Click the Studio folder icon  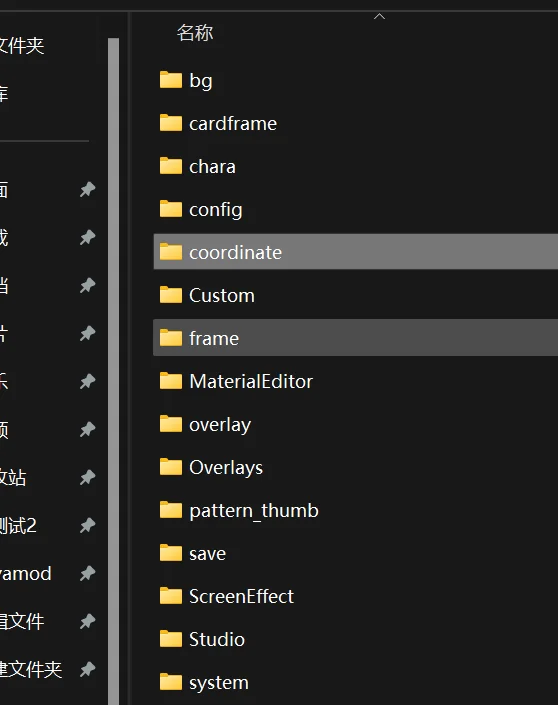click(171, 639)
